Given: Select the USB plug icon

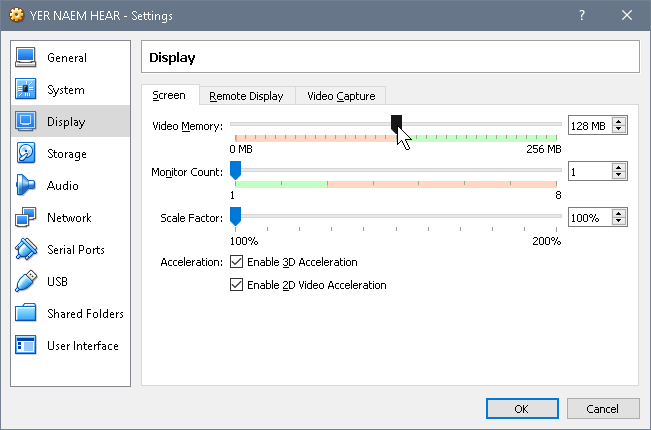Looking at the screenshot, I should 26,281.
